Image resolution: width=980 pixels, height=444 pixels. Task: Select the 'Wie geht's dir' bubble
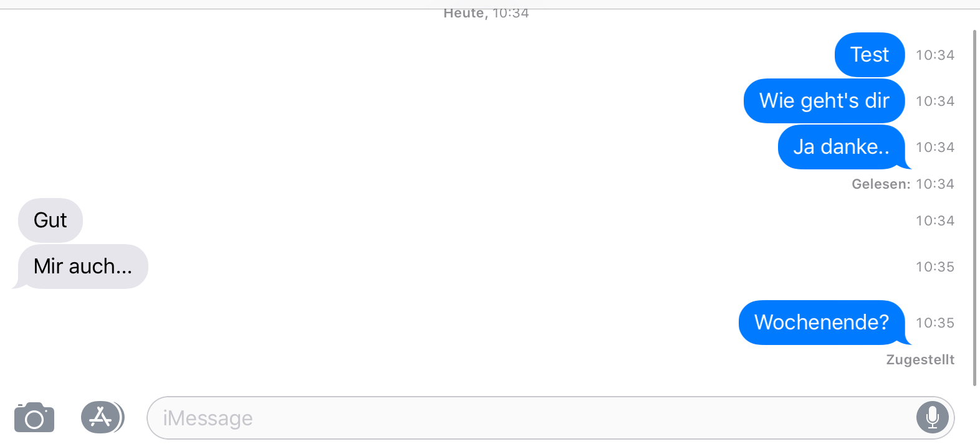(824, 101)
